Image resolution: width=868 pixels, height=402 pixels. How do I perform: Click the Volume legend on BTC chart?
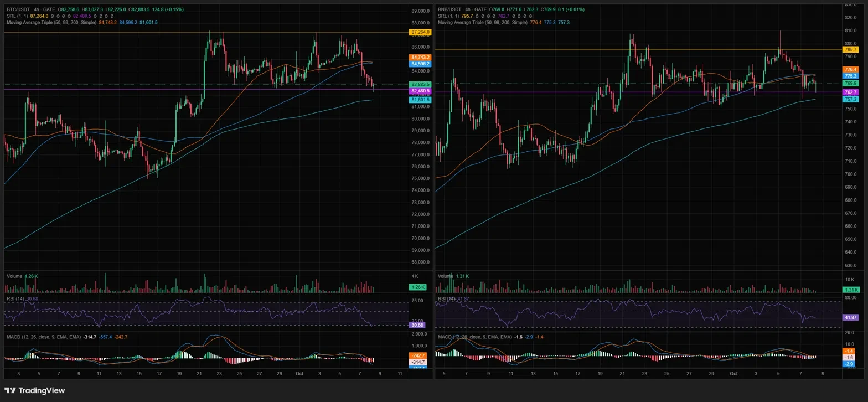click(x=14, y=276)
